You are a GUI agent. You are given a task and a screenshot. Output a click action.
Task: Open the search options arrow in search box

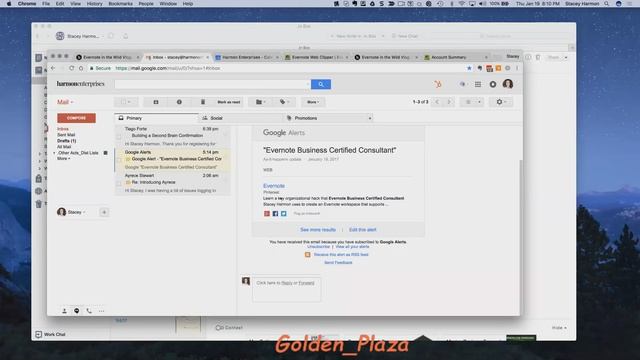[307, 84]
